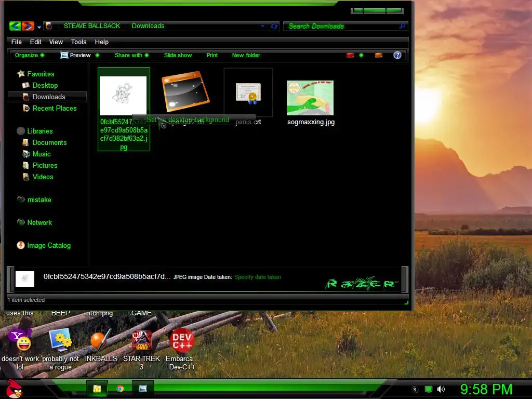The height and width of the screenshot is (399, 532).
Task: Select Downloads in the navigation pane
Action: pyautogui.click(x=47, y=97)
